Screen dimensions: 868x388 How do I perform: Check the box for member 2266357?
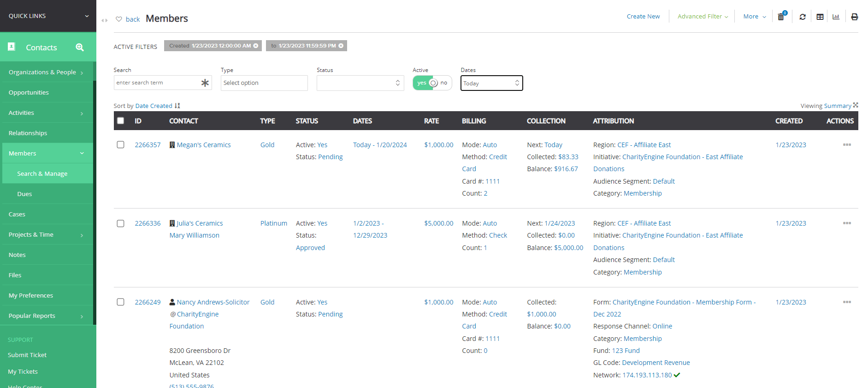121,145
